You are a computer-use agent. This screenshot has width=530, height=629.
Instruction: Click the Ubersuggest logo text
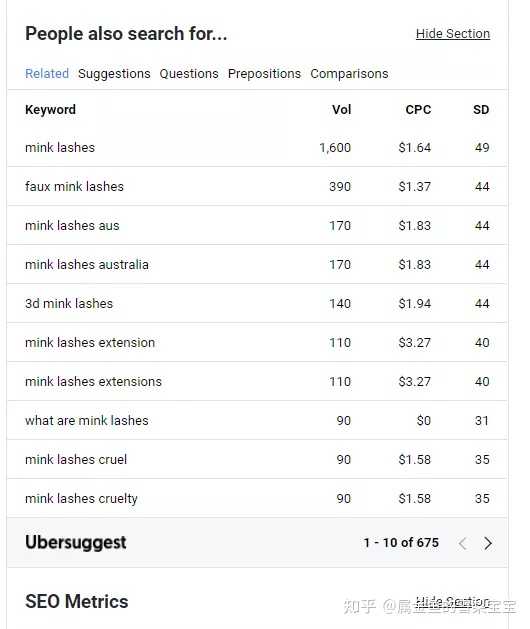pyautogui.click(x=75, y=543)
